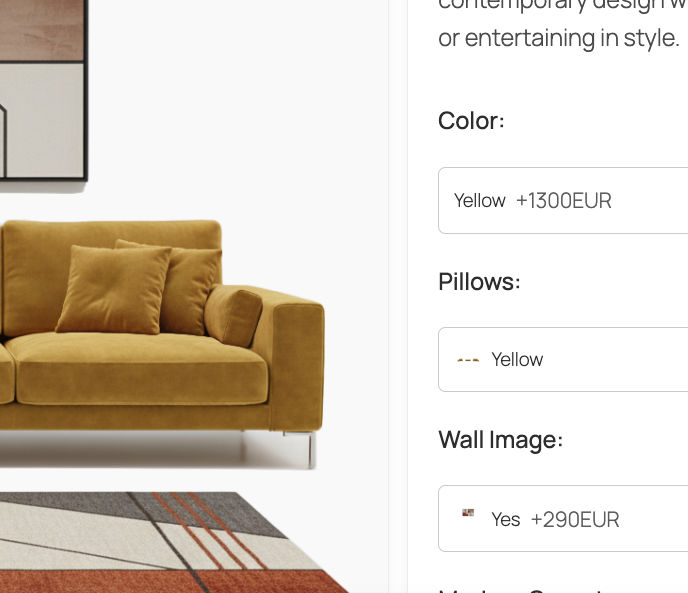Image resolution: width=688 pixels, height=593 pixels.
Task: Expand the Pillows dropdown set to Yellow
Action: pyautogui.click(x=563, y=359)
